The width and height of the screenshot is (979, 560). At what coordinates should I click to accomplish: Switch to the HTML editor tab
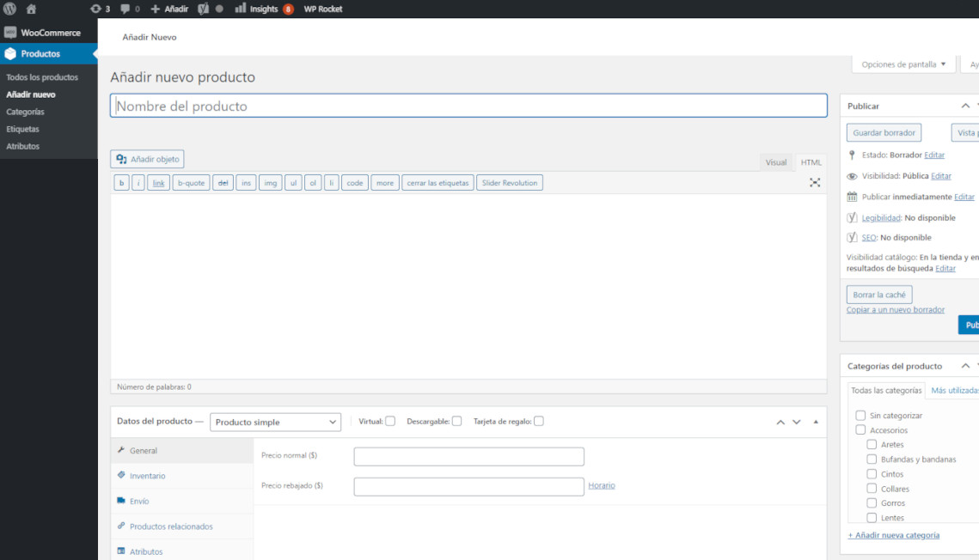pyautogui.click(x=811, y=162)
